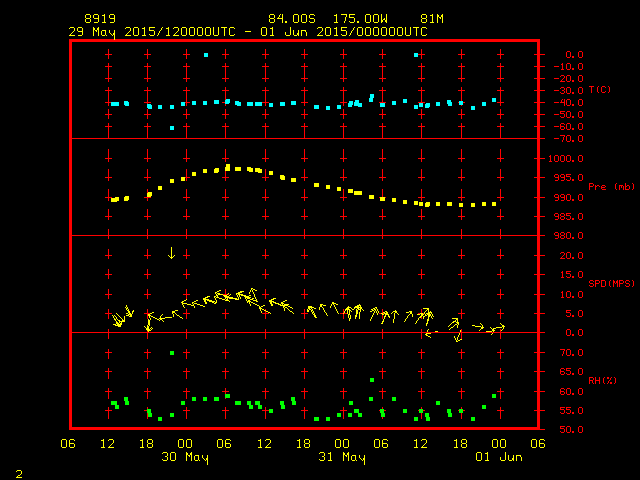Click the 980.0 pressure tick label
The height and width of the screenshot is (480, 640).
pyautogui.click(x=569, y=236)
